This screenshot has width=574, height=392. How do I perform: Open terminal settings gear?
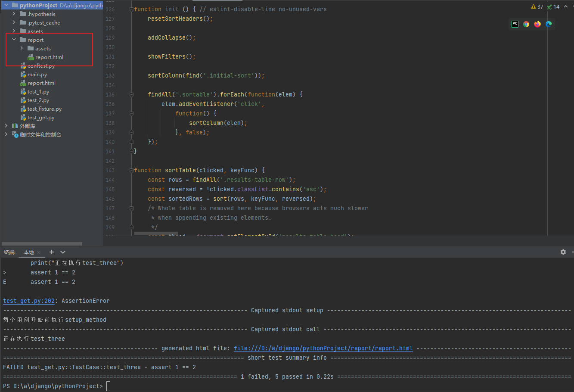563,252
